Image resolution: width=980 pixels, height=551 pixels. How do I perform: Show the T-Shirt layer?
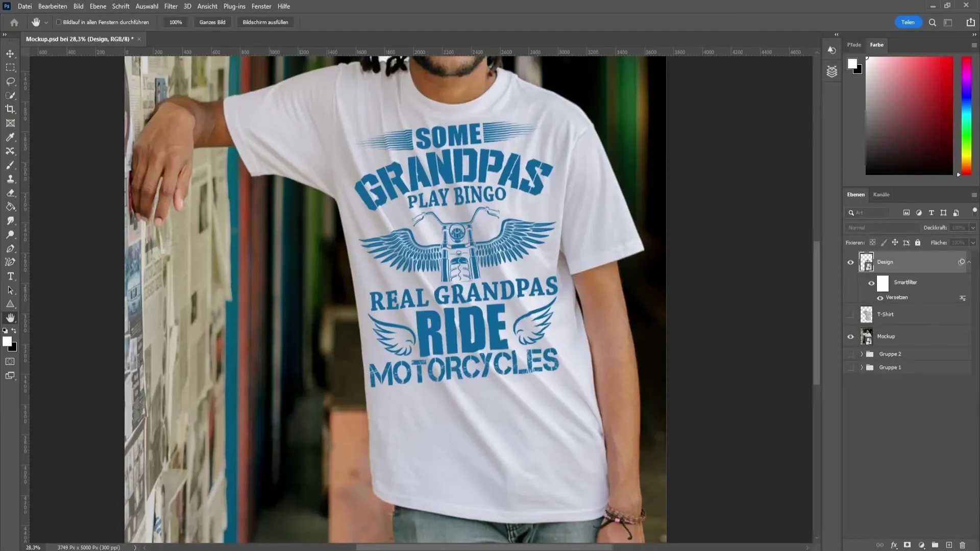(850, 315)
